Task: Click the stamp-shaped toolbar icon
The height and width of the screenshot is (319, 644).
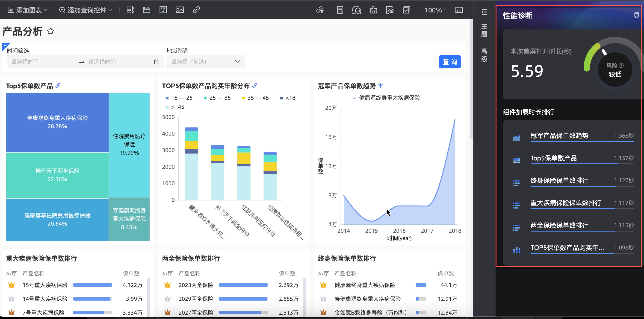Action: pyautogui.click(x=373, y=10)
